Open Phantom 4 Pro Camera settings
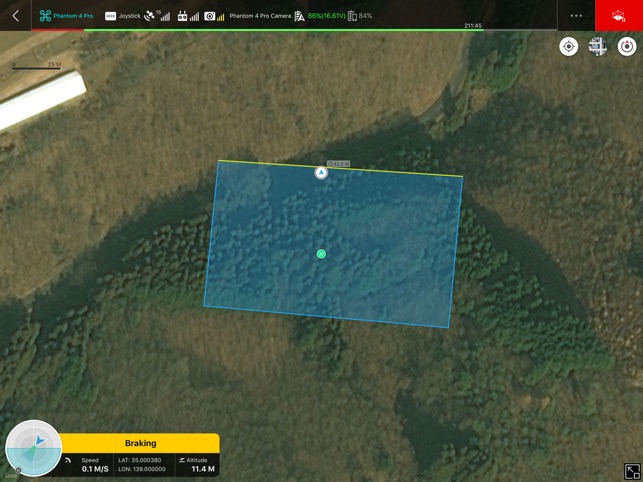643x482 pixels. (259, 16)
